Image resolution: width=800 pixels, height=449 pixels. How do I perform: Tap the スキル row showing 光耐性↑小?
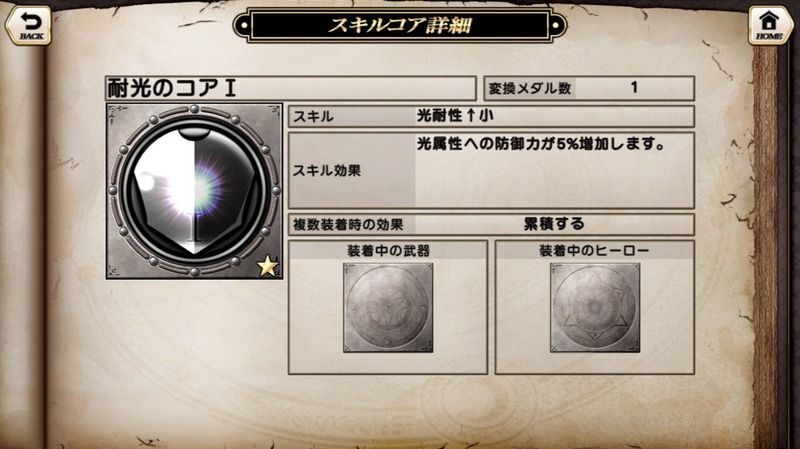click(x=491, y=116)
